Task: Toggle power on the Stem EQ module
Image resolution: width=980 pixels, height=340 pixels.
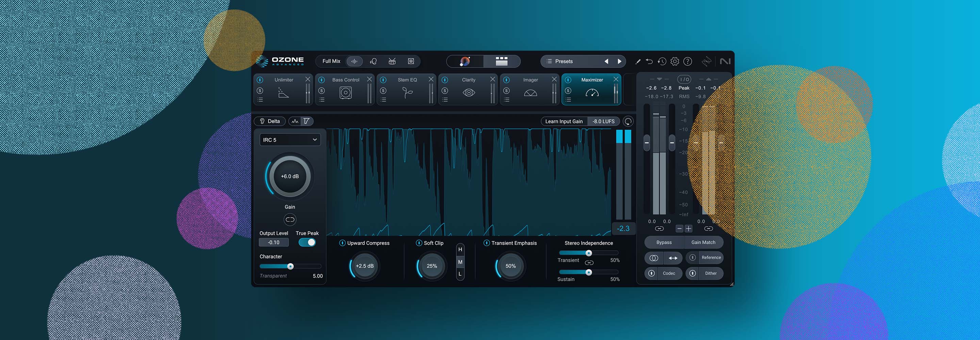Action: (383, 80)
